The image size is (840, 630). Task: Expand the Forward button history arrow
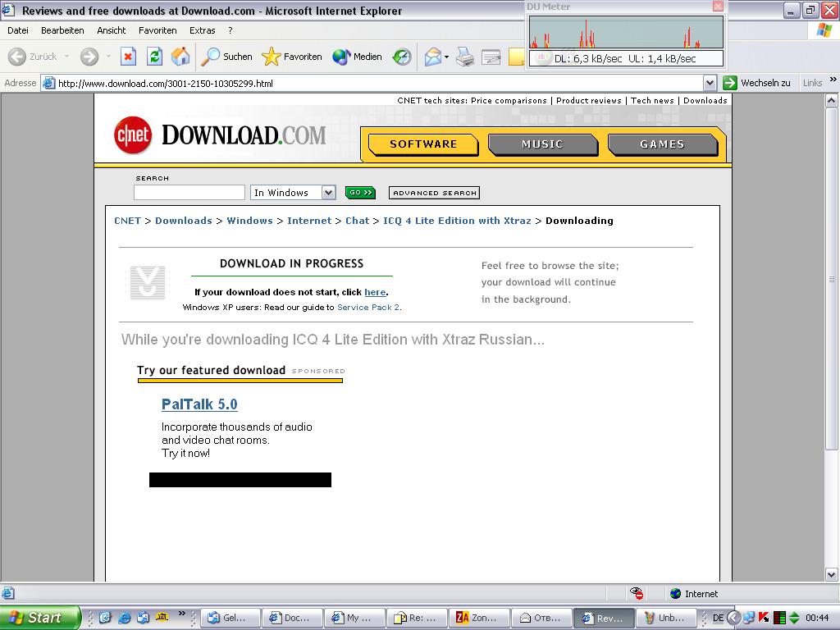tap(108, 57)
